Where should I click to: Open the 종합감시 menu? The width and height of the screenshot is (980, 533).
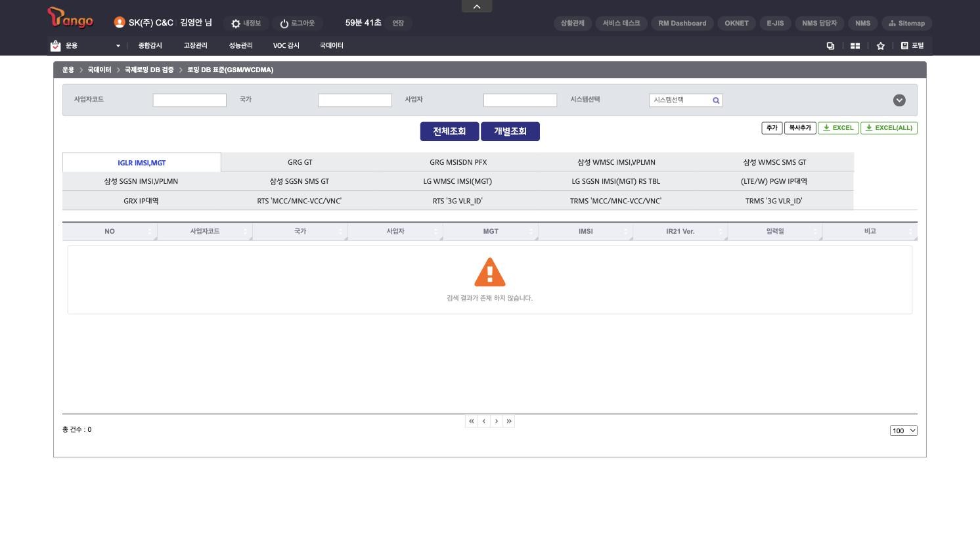click(x=150, y=46)
